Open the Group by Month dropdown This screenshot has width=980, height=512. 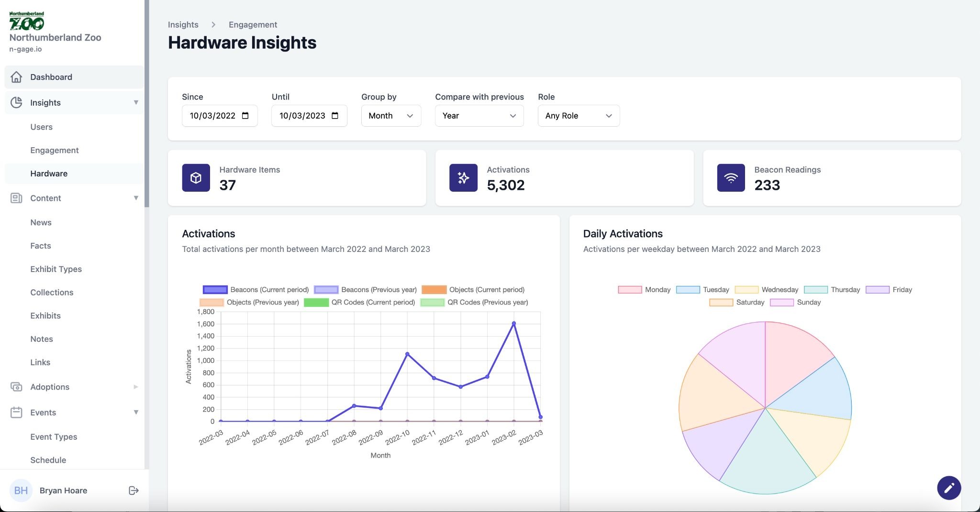pos(390,116)
